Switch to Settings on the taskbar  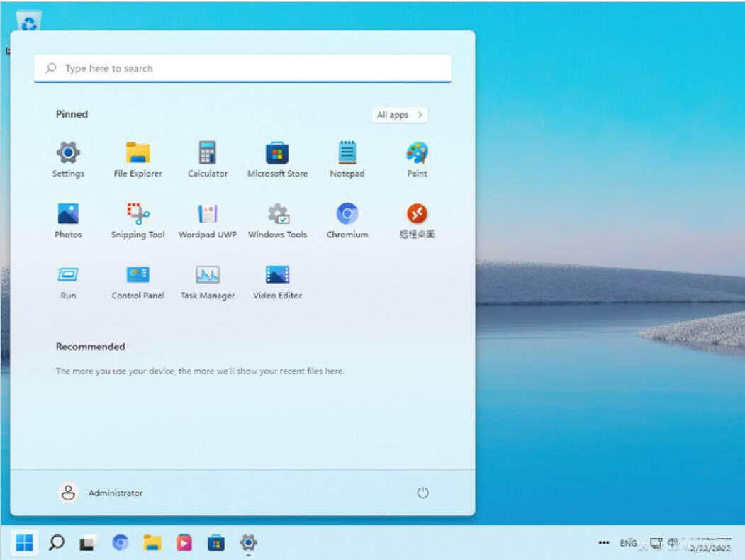point(248,542)
